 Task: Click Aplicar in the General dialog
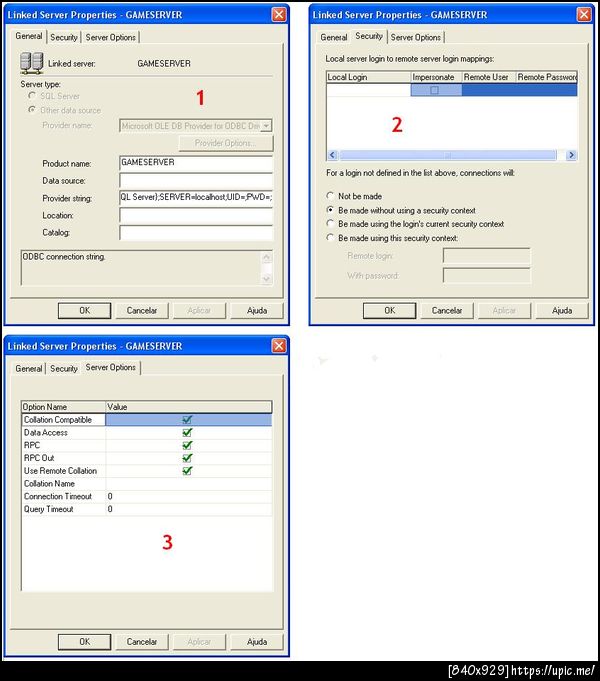click(199, 311)
